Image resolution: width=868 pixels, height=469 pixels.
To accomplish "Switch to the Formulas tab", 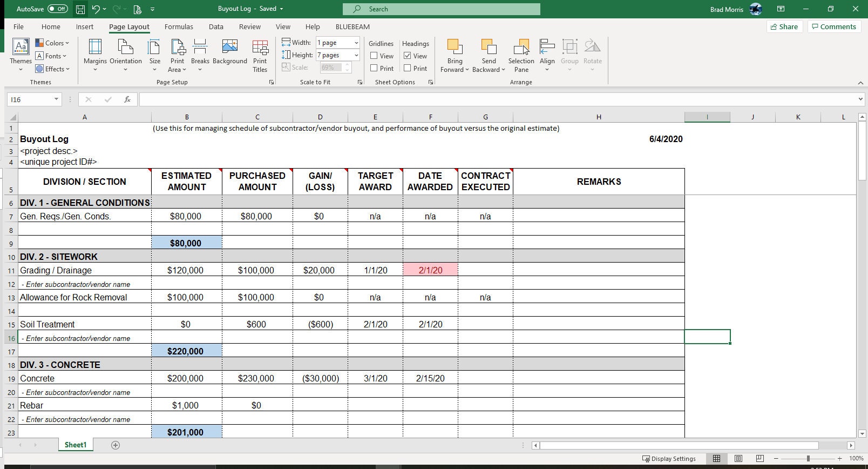I will click(179, 26).
